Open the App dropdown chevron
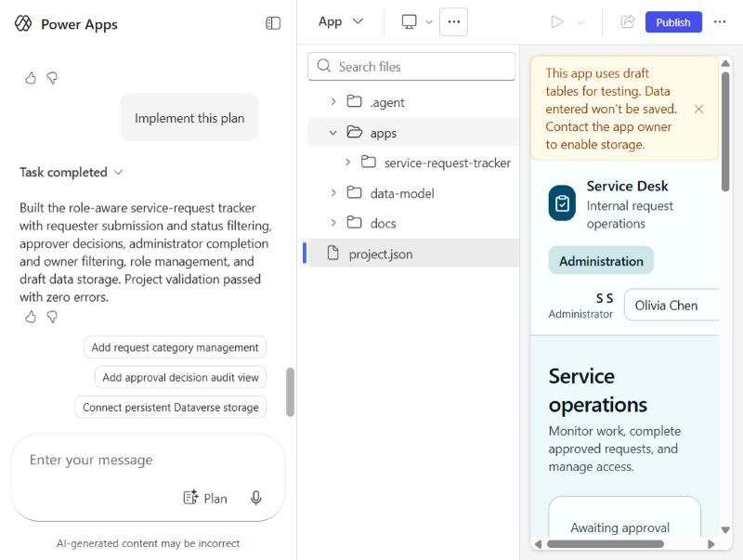Screen dimensions: 743x560 (358, 21)
